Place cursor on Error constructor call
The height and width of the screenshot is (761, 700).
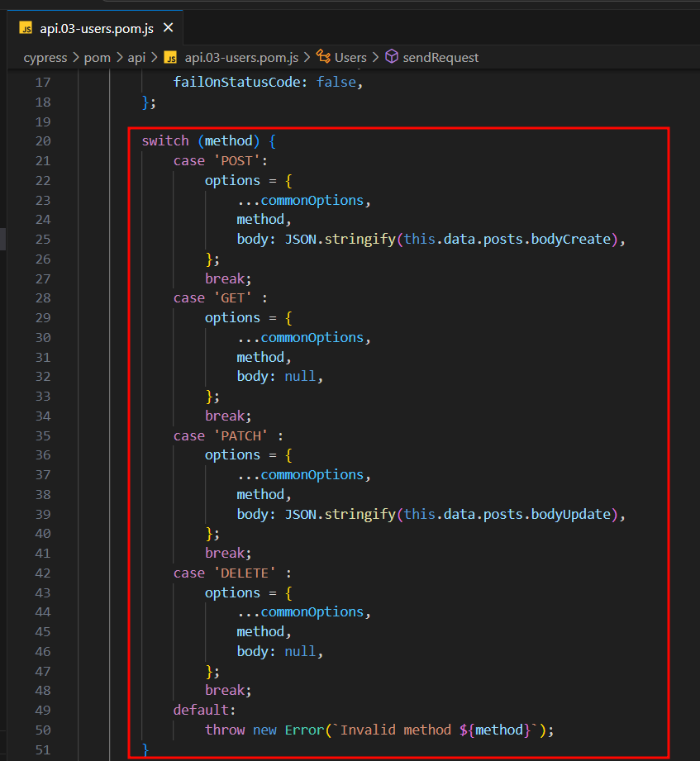point(304,730)
